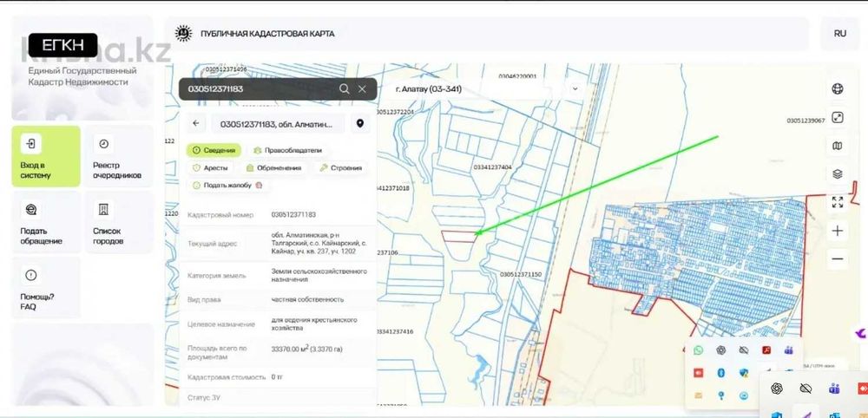The image size is (868, 418).
Task: Click частная собственность value
Action: pyautogui.click(x=307, y=300)
